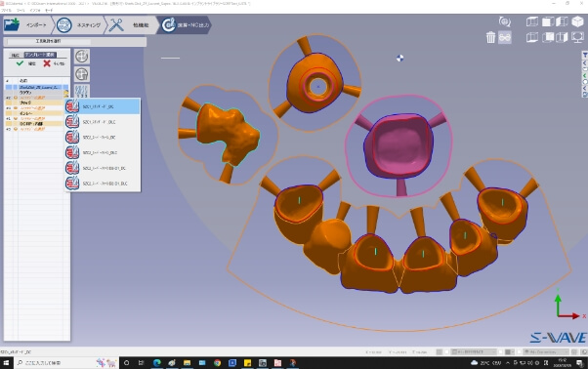Click the monitor fit-to-screen view icon
588x369 pixels.
(x=577, y=37)
